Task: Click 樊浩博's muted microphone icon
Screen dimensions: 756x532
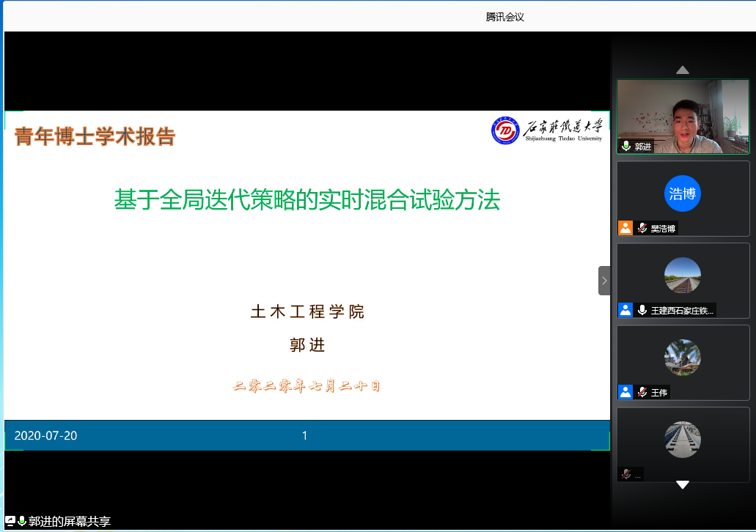Action: coord(642,228)
